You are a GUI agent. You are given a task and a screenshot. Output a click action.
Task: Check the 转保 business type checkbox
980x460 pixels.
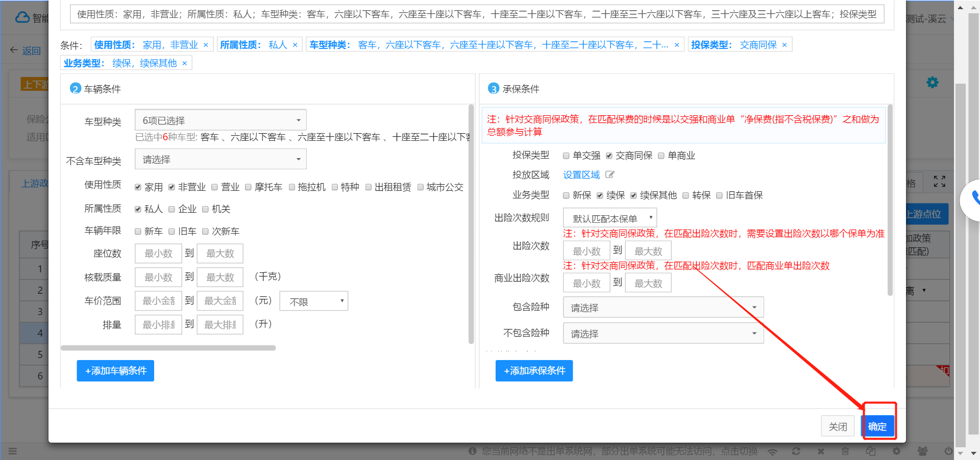[x=685, y=195]
